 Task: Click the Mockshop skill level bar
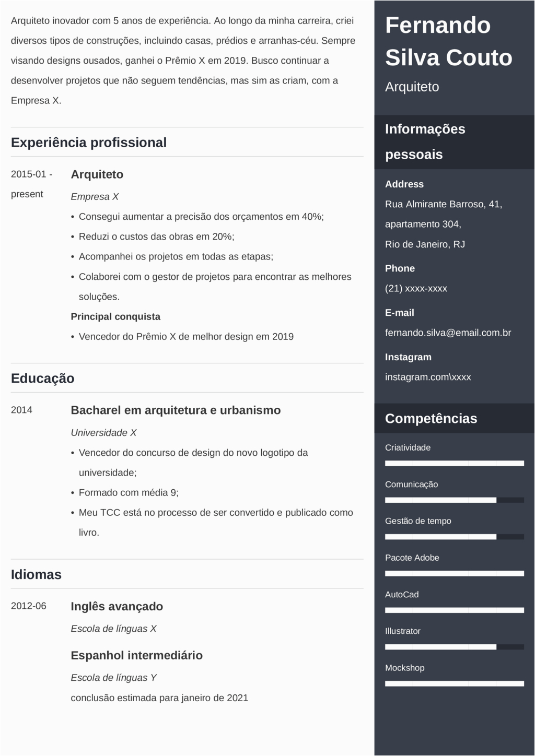(454, 683)
